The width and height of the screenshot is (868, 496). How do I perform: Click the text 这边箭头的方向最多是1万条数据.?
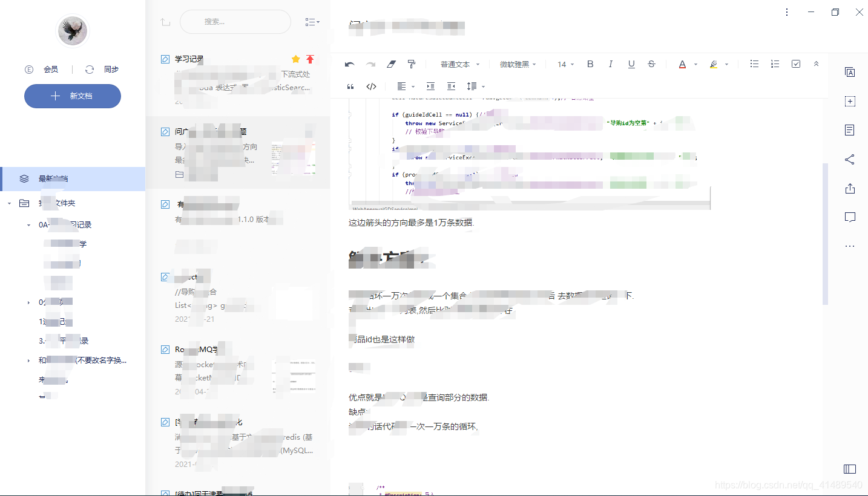[412, 223]
